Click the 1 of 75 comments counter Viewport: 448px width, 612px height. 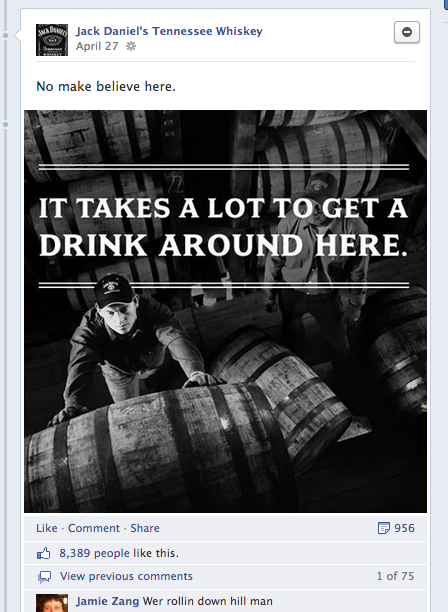[x=395, y=576]
